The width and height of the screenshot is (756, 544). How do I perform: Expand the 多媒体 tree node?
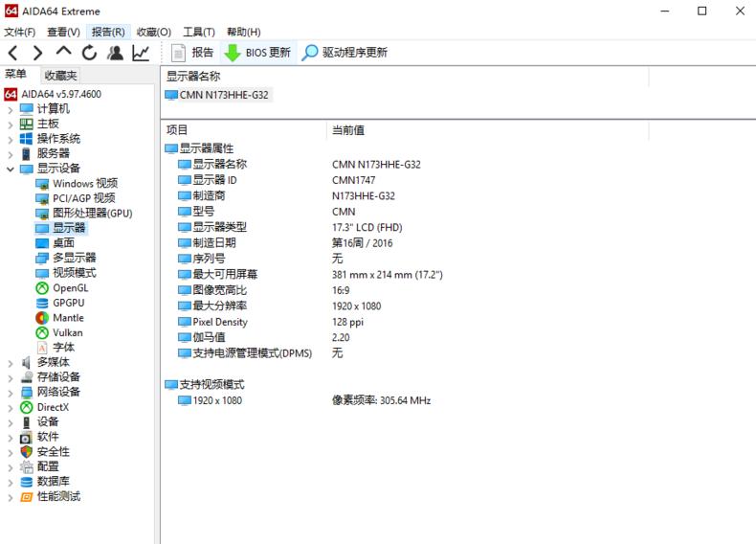pos(11,363)
